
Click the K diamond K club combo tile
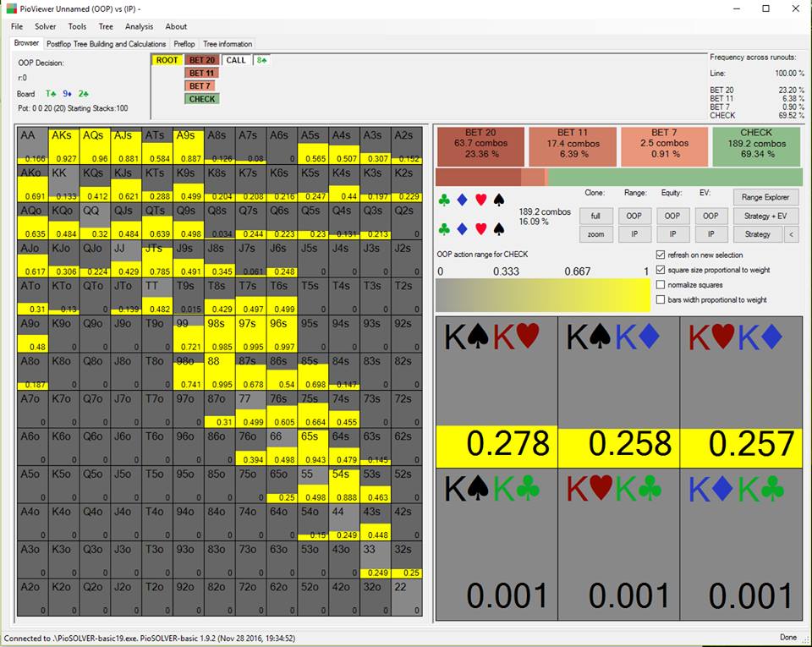pyautogui.click(x=742, y=545)
